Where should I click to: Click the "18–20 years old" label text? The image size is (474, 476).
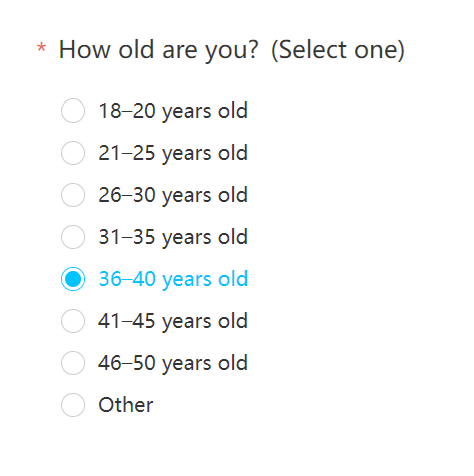(173, 111)
